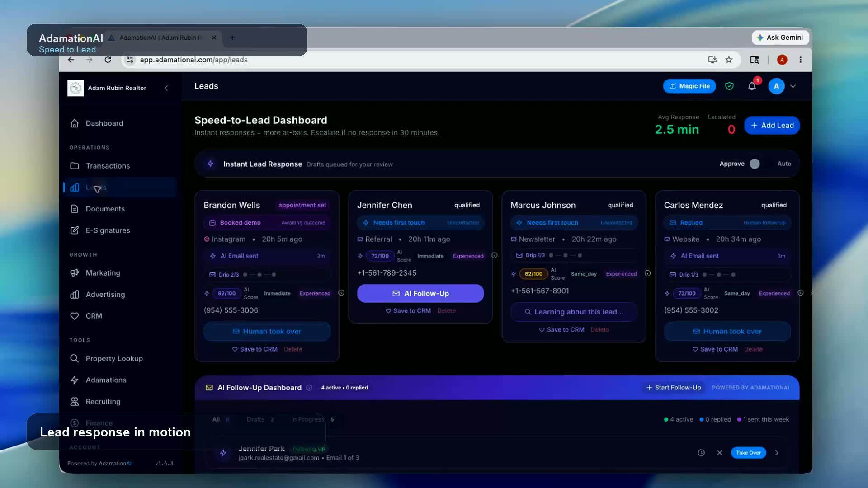
Task: Click the address bar URL
Action: coord(193,60)
